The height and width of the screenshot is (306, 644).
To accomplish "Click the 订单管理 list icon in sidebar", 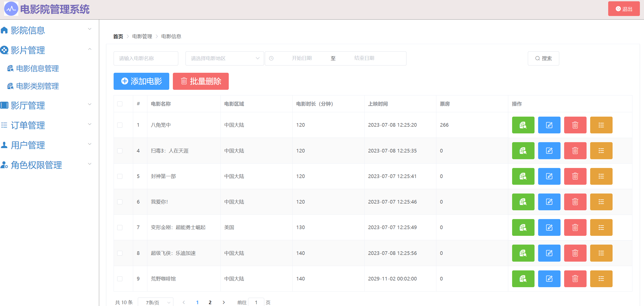I will point(4,125).
